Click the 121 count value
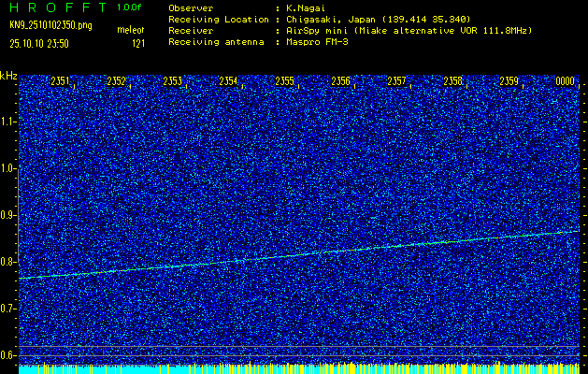588x374 pixels. point(137,42)
